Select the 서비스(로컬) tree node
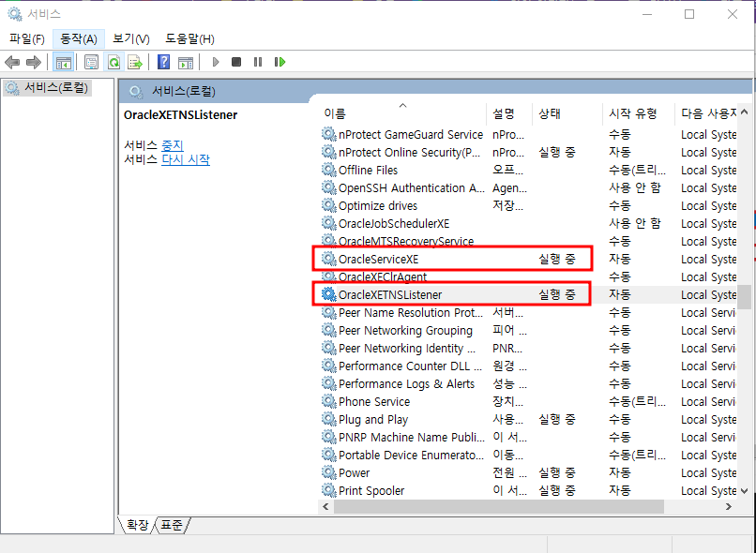 pos(47,88)
